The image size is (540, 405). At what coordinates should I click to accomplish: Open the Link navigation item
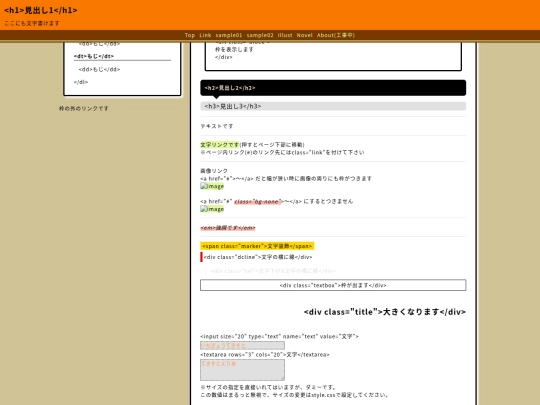[x=205, y=35]
